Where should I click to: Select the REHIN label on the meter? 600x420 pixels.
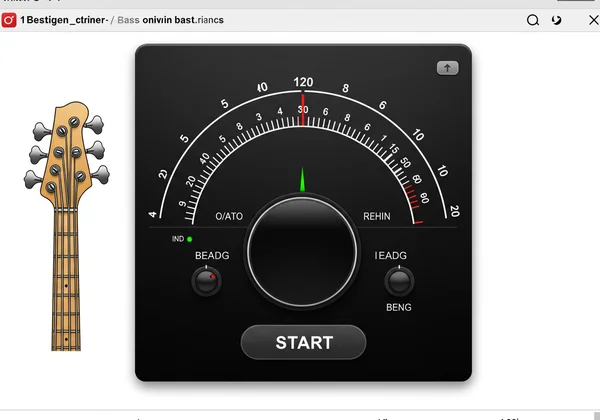click(377, 216)
